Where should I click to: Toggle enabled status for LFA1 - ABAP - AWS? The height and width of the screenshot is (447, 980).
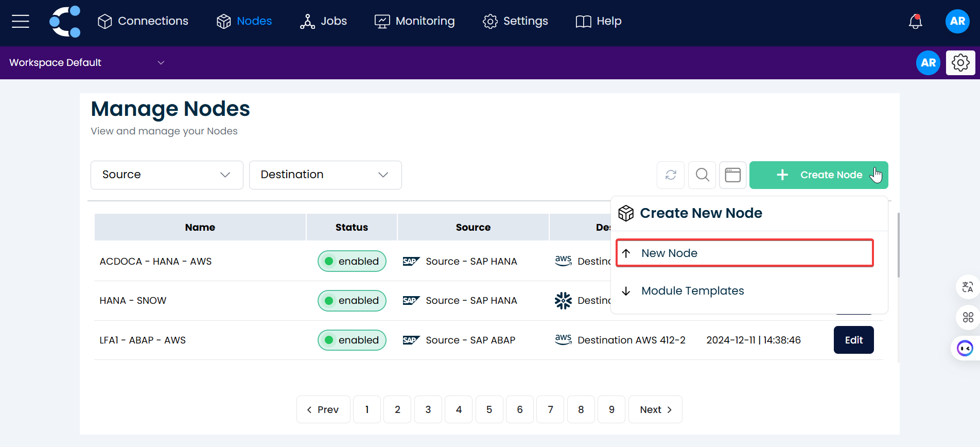(352, 340)
